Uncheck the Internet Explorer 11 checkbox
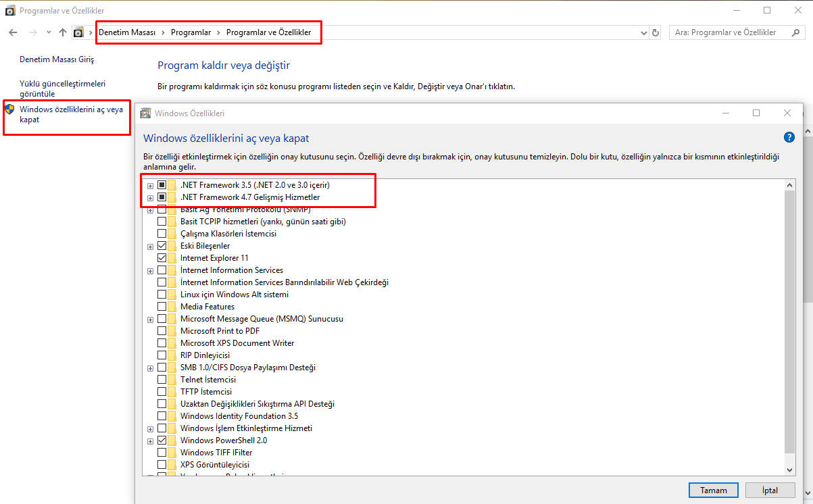Viewport: 813px width, 504px height. 162,257
